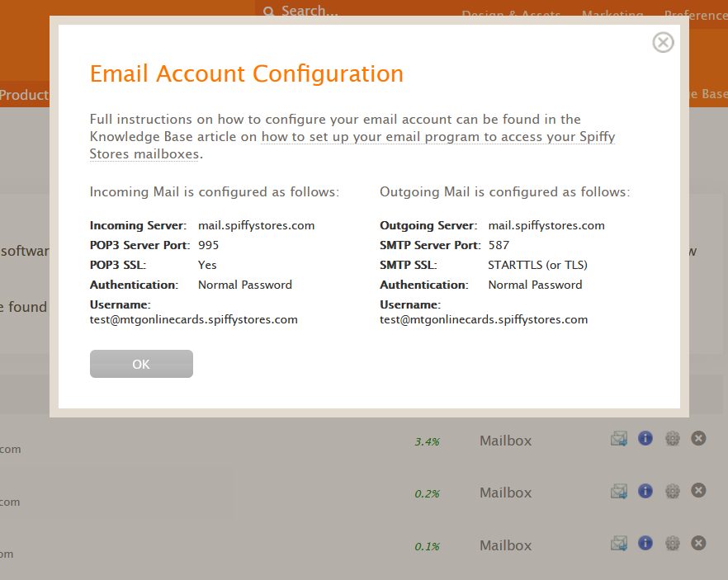Open the Marketing menu
Screen dimensions: 728x580
pyautogui.click(x=612, y=15)
